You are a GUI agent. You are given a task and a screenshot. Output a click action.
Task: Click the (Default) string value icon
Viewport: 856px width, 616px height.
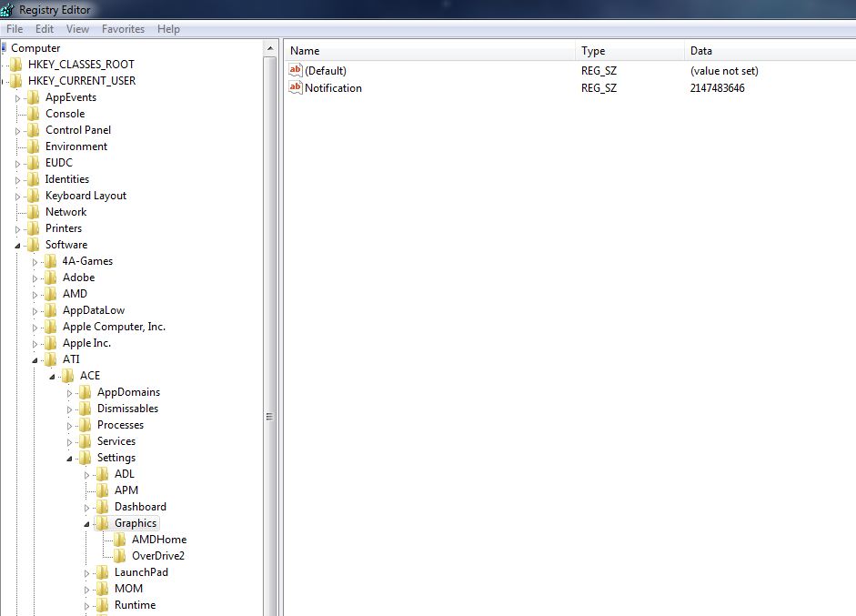coord(296,70)
